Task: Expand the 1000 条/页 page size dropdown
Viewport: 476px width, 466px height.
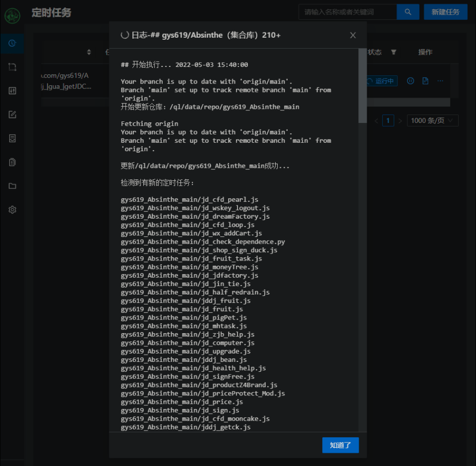Action: click(x=433, y=121)
